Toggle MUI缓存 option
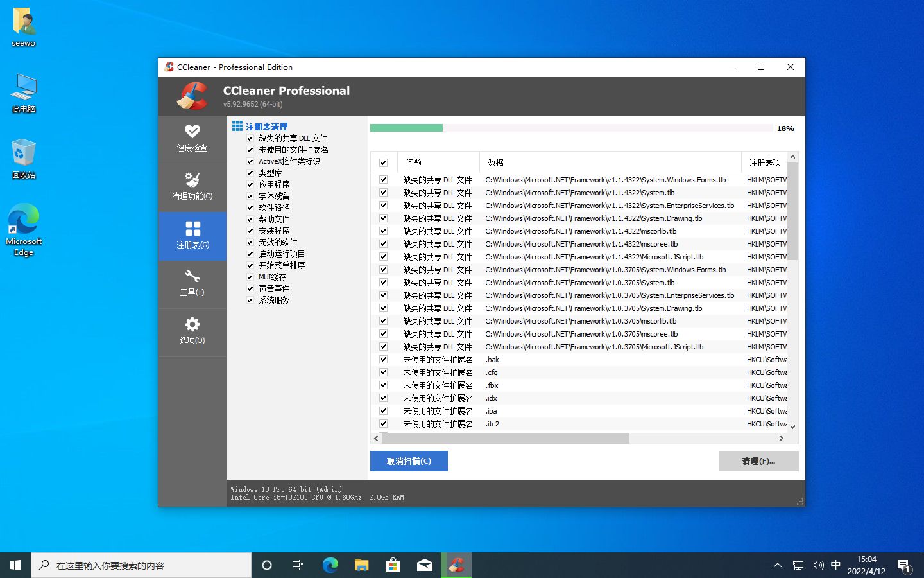924x578 pixels. tap(250, 277)
